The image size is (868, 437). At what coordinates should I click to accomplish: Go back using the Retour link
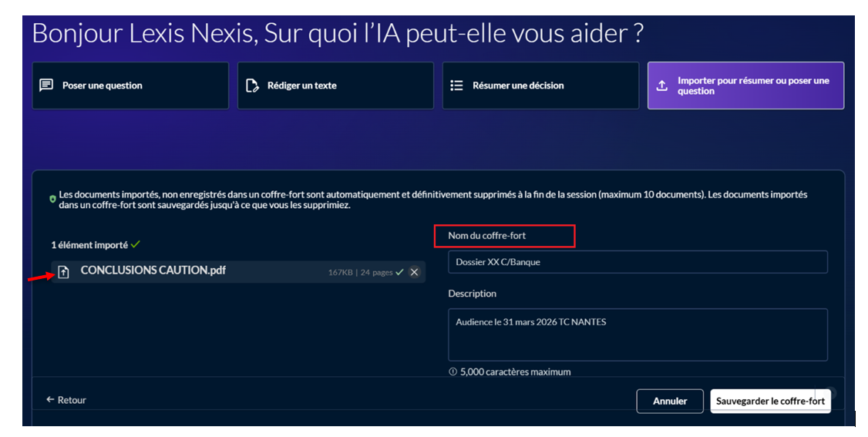pos(66,400)
